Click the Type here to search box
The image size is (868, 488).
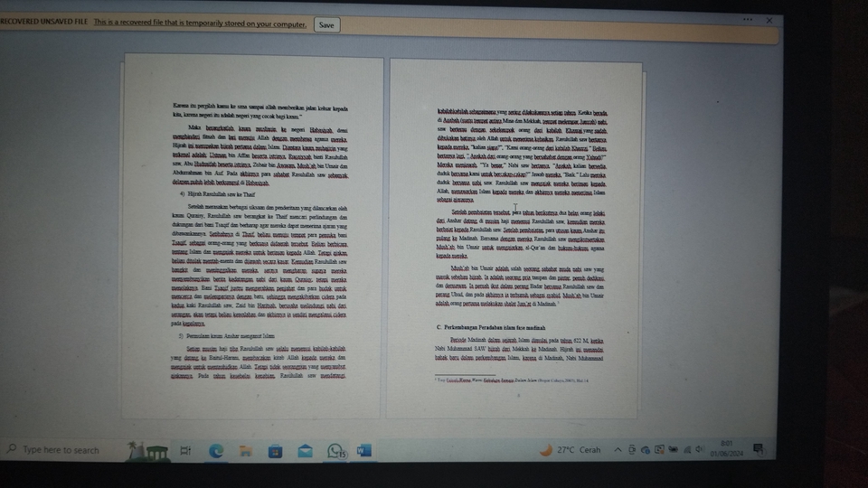pyautogui.click(x=61, y=450)
